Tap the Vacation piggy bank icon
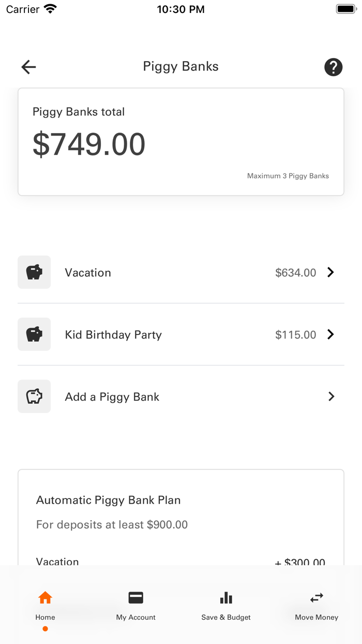This screenshot has width=362, height=644. 34,272
